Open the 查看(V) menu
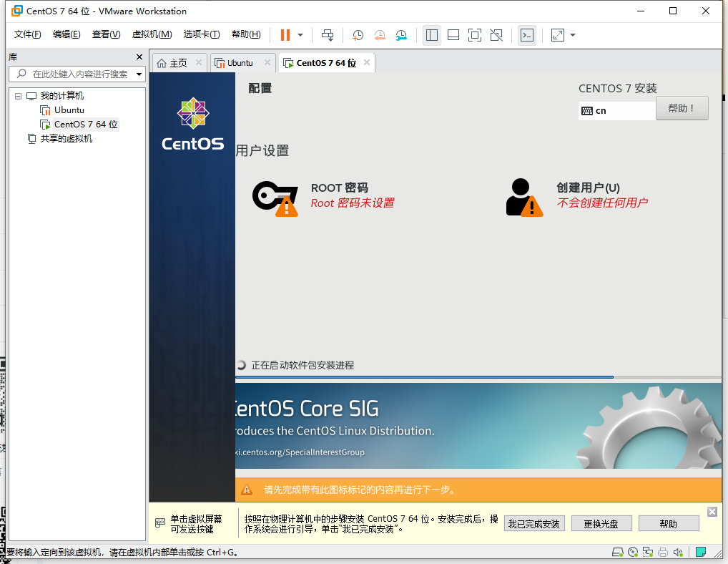Screen dimensions: 728x564 [107, 34]
